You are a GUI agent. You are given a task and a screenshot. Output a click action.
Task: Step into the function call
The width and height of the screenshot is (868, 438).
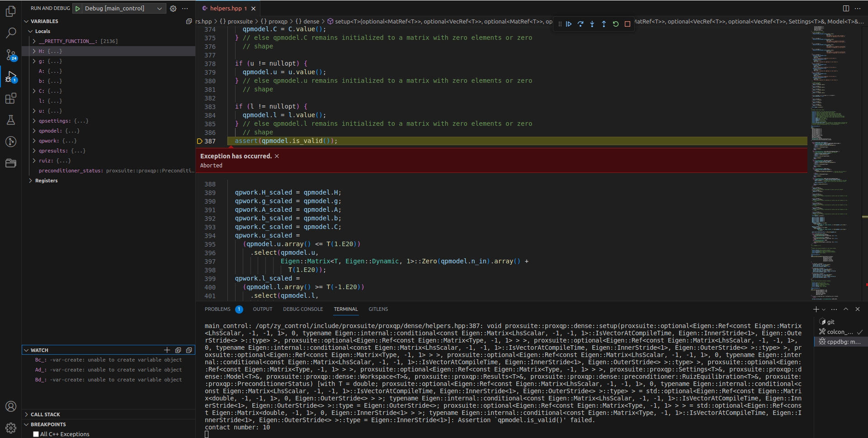pos(592,24)
